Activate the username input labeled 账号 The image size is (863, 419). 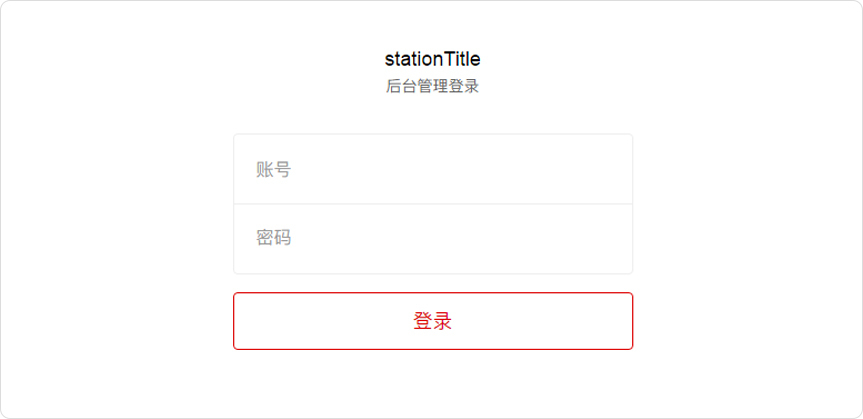[x=432, y=169]
